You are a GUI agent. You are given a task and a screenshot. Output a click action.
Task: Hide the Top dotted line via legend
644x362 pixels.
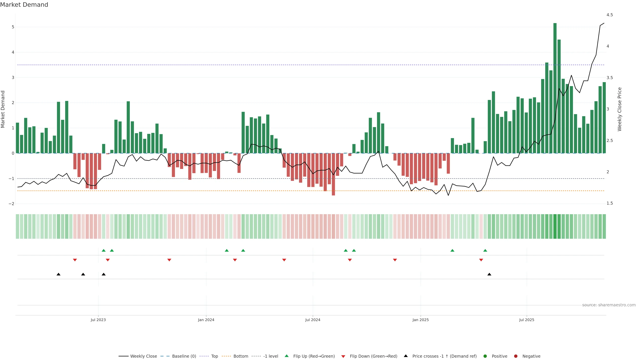[x=214, y=356]
